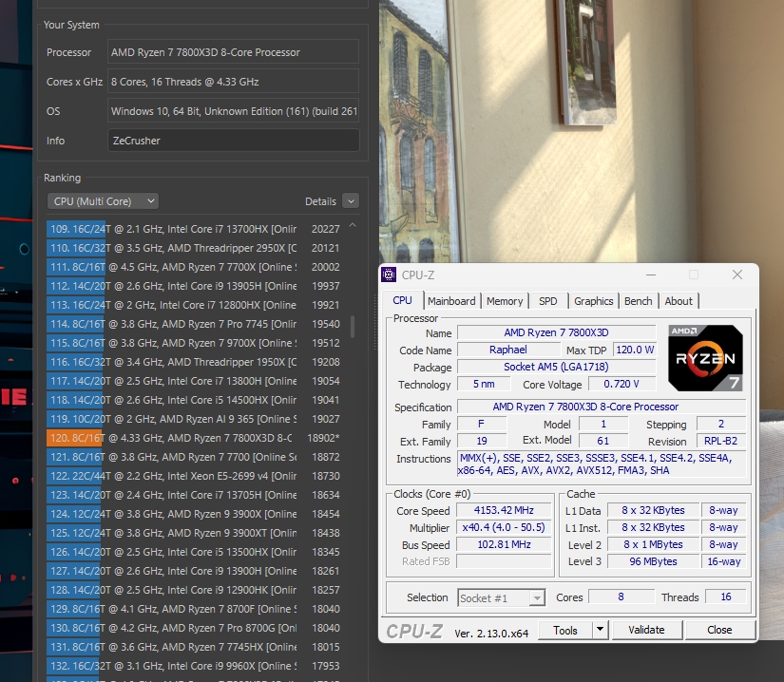Select ranking row 115 AMD Ryzen 7 9700X

point(194,343)
